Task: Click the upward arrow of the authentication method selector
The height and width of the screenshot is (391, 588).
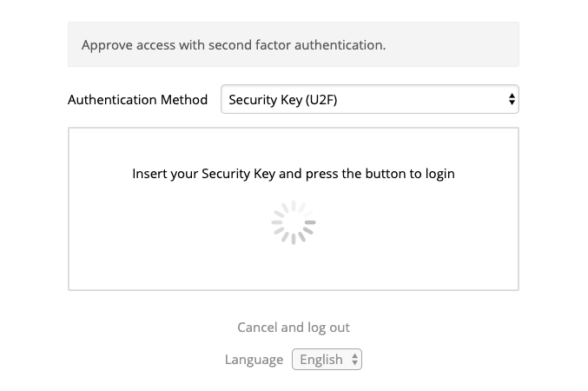Action: 512,96
